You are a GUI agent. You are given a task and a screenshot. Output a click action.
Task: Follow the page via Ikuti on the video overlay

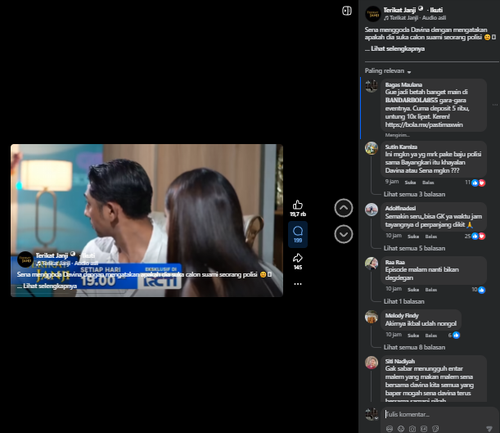[89, 255]
